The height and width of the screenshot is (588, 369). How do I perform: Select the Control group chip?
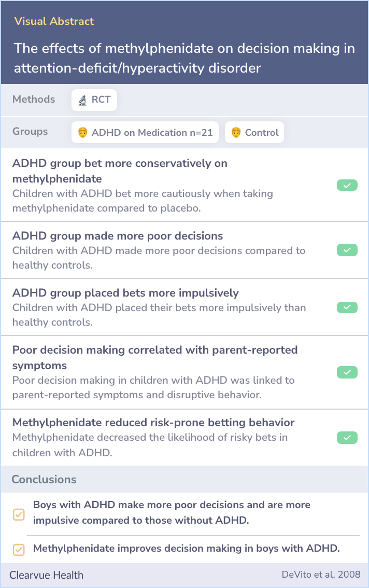point(254,132)
